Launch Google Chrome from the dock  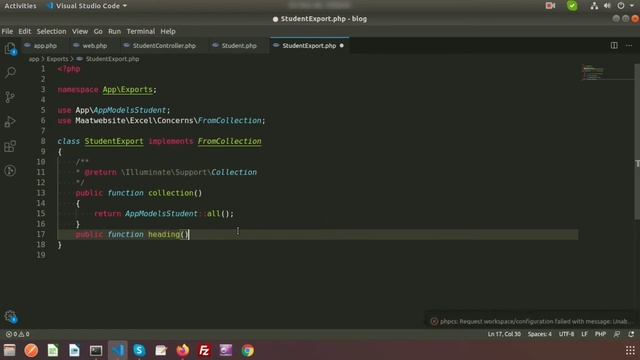[x=247, y=350]
